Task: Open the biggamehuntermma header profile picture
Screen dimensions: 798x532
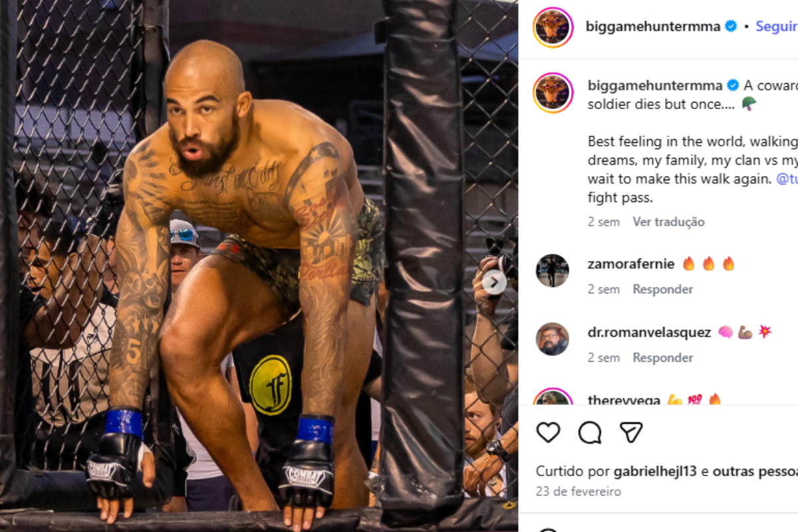Action: pyautogui.click(x=553, y=27)
